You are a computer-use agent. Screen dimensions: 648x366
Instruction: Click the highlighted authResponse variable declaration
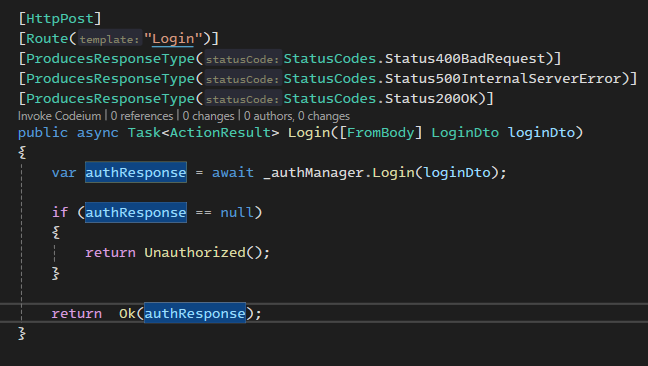(x=136, y=172)
